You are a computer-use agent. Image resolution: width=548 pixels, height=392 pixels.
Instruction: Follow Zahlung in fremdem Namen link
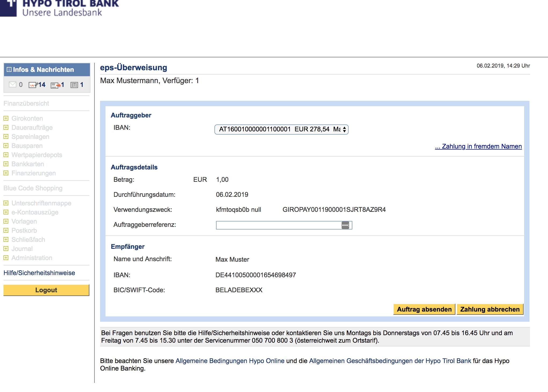click(x=478, y=146)
